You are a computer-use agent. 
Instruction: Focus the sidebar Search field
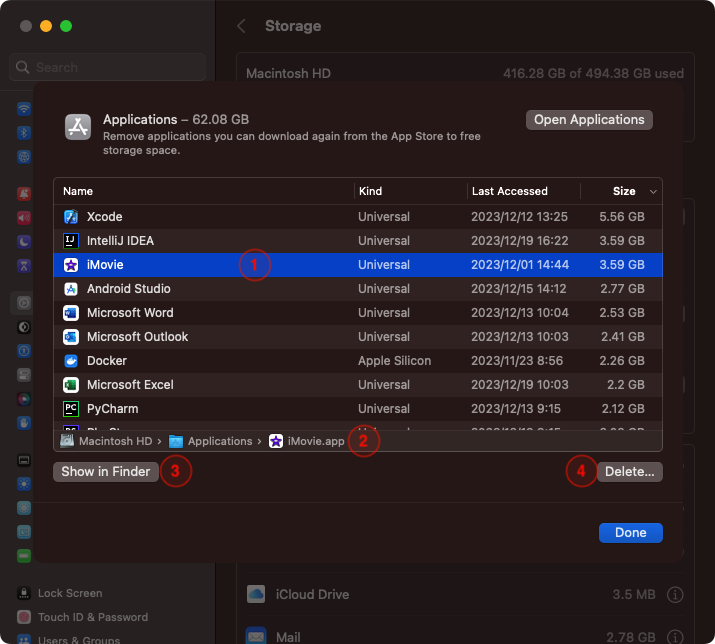tap(108, 68)
